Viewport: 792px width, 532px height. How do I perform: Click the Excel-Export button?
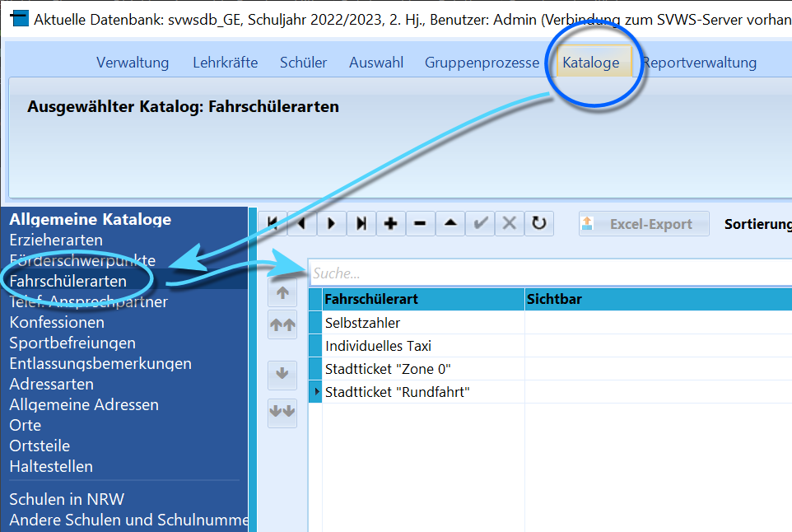[x=644, y=224]
